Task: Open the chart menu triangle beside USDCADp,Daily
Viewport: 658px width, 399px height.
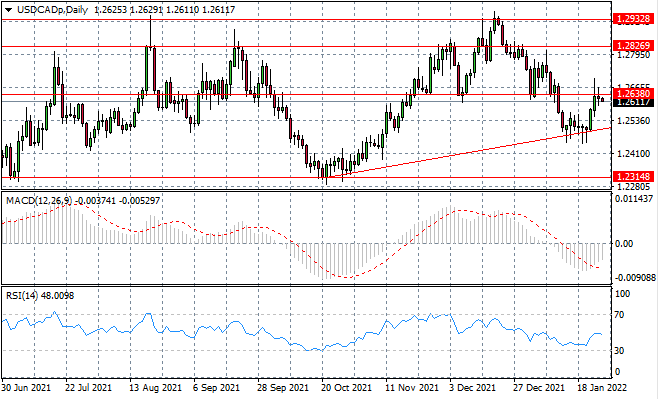Action: click(x=9, y=10)
